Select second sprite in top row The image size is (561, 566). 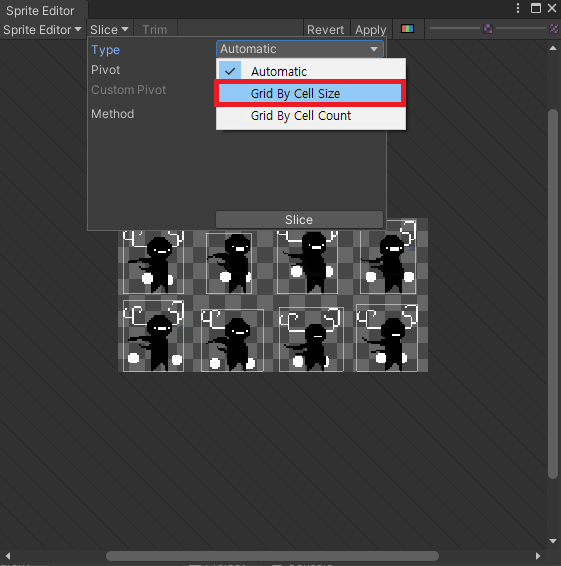click(229, 263)
